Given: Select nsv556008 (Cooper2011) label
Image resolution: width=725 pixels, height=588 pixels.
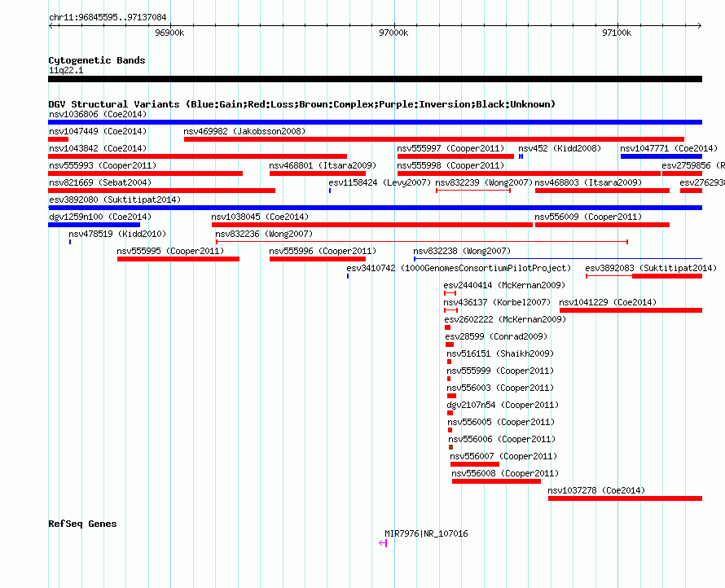Looking at the screenshot, I should [x=505, y=473].
